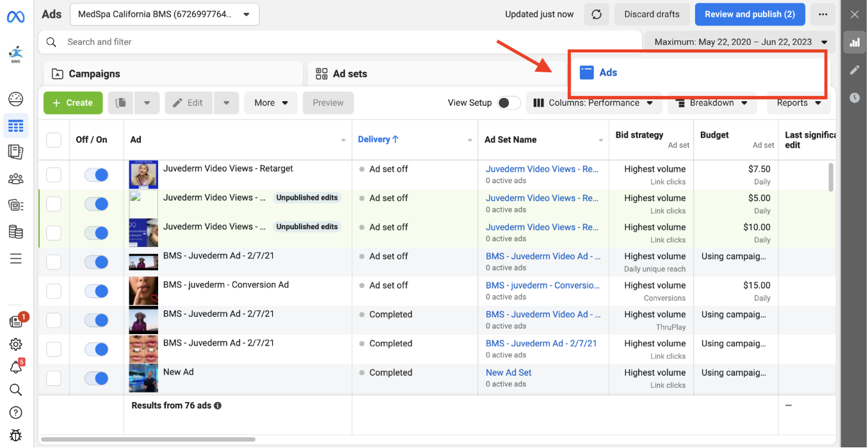Click the Search magnifier icon in sidebar
868x448 pixels.
[16, 390]
